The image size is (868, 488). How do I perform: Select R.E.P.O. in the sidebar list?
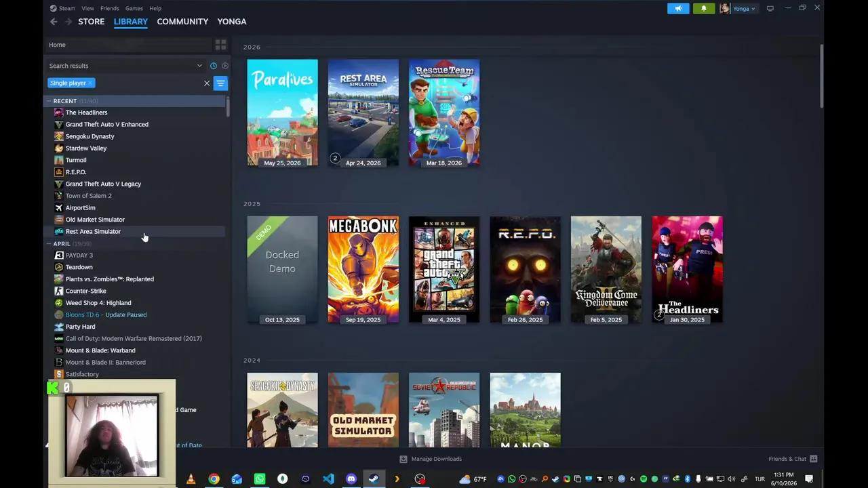76,172
